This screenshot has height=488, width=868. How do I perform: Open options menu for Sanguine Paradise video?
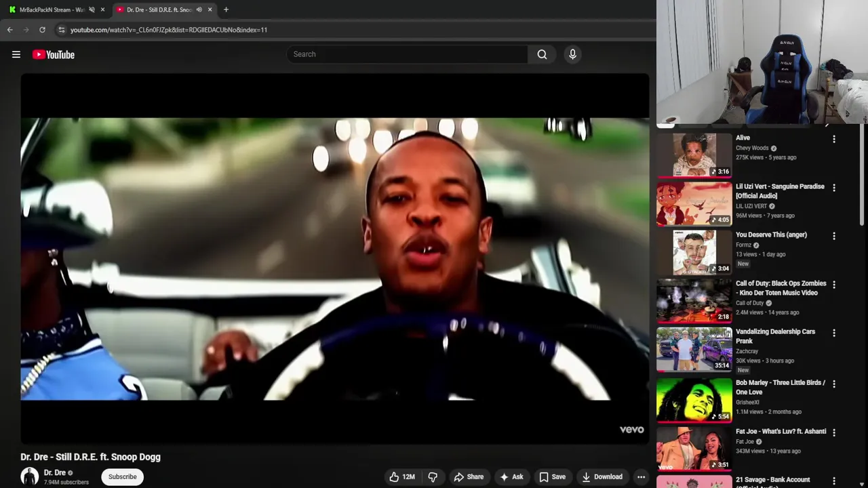pos(834,187)
